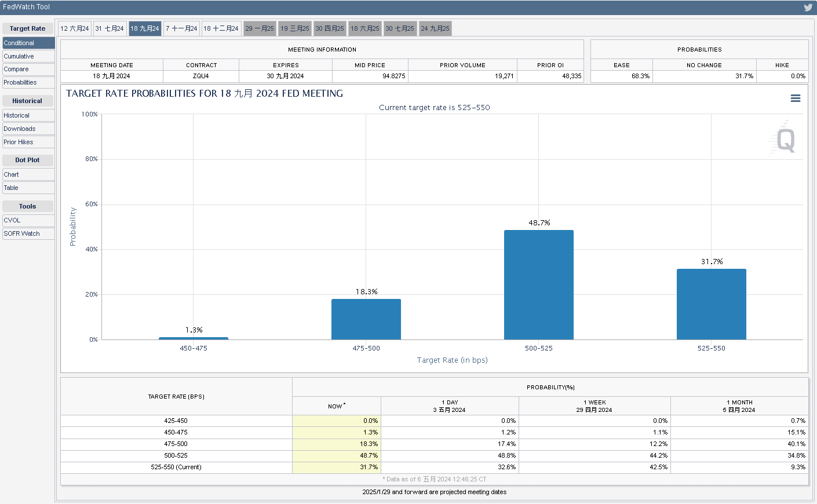The width and height of the screenshot is (817, 504).
Task: Select the 31 七月24 meeting tab
Action: click(110, 28)
